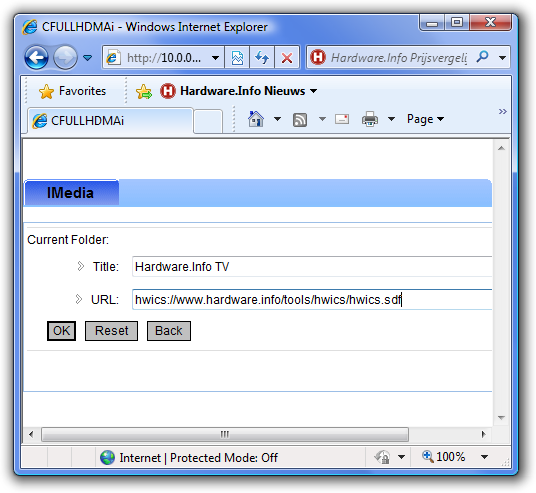The width and height of the screenshot is (536, 493).
Task: Refresh the page with the Refresh icon
Action: [262, 58]
